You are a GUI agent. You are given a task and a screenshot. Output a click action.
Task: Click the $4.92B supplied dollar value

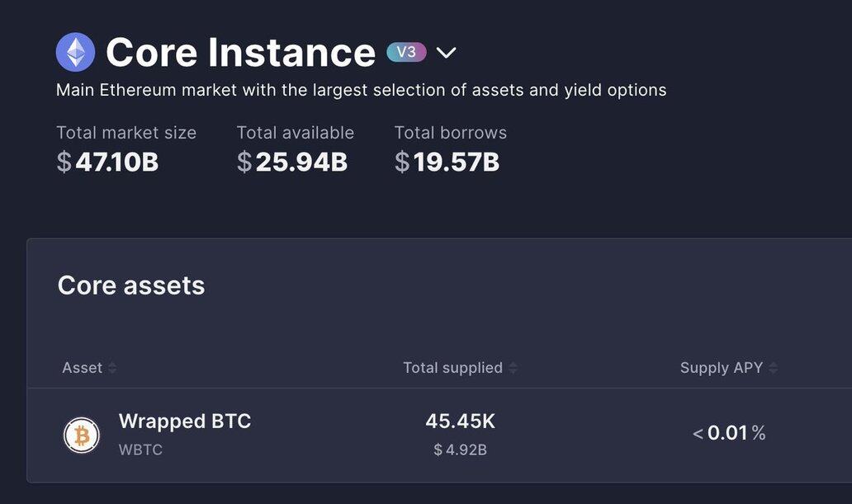pos(460,450)
